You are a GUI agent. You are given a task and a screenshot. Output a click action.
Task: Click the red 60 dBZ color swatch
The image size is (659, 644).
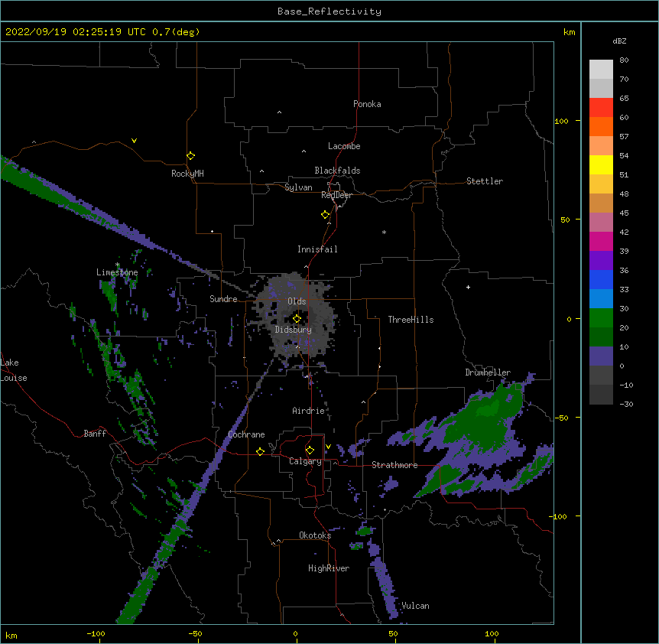point(601,108)
